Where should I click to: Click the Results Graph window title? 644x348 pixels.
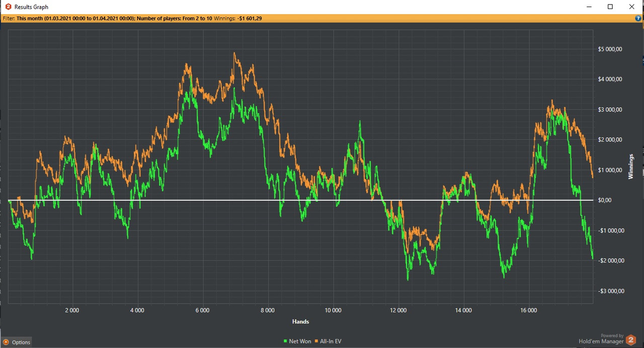point(31,7)
